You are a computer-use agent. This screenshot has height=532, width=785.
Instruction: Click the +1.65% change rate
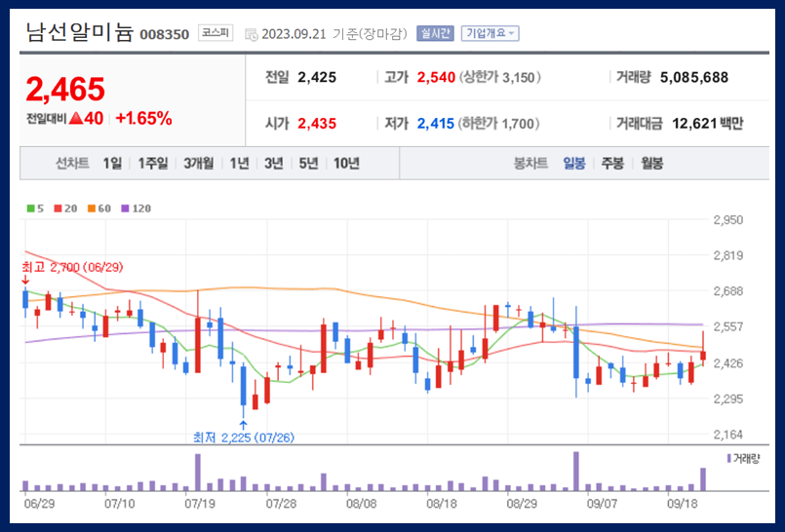coord(143,119)
